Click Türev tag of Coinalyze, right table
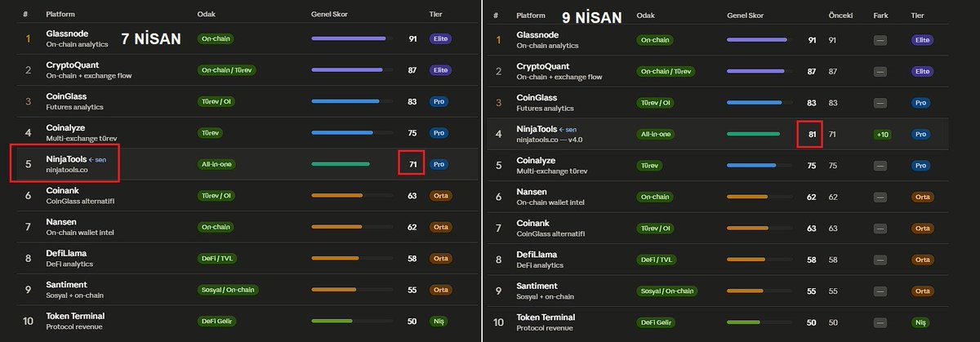Image resolution: width=980 pixels, height=342 pixels. point(651,165)
